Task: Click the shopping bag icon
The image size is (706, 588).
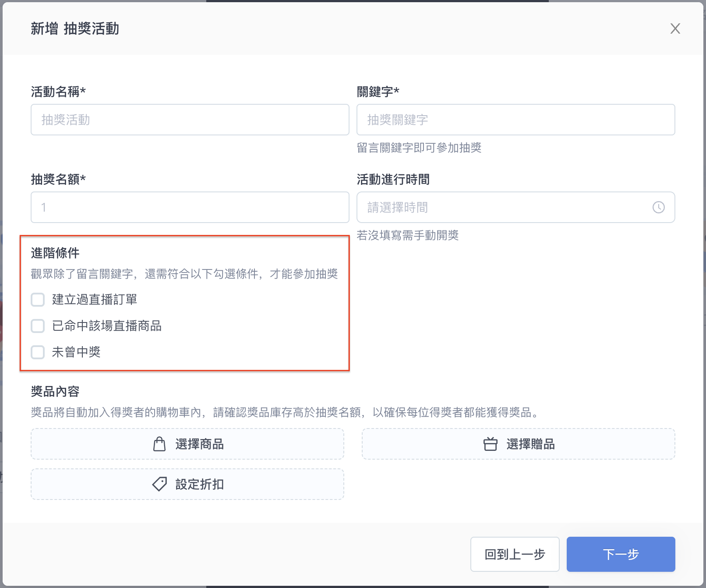Action: pyautogui.click(x=159, y=444)
